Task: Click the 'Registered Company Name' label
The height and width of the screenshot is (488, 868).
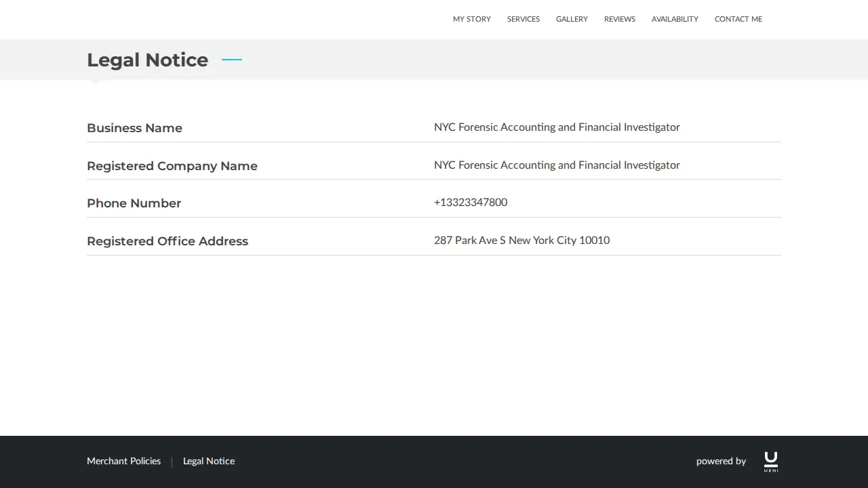Action: (172, 166)
